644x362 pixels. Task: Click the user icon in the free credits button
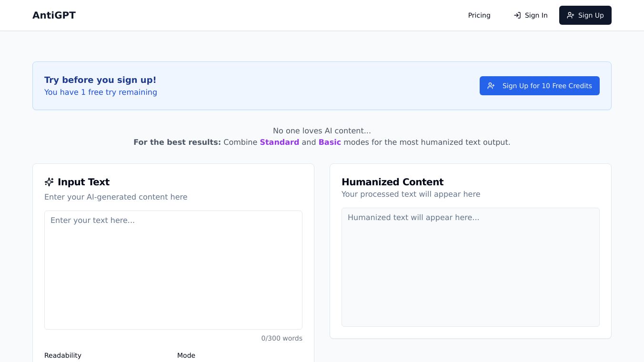(491, 86)
